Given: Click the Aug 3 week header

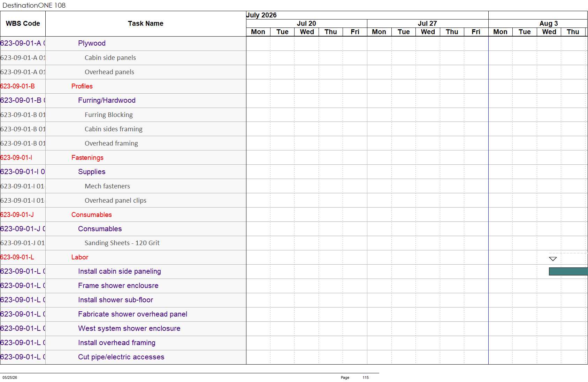Looking at the screenshot, I should (549, 23).
